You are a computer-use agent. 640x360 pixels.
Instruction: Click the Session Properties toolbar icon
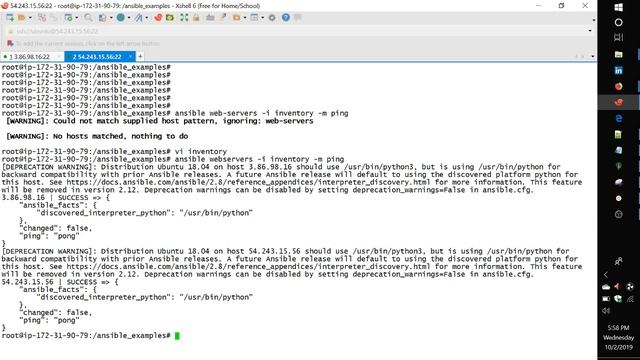68,18
